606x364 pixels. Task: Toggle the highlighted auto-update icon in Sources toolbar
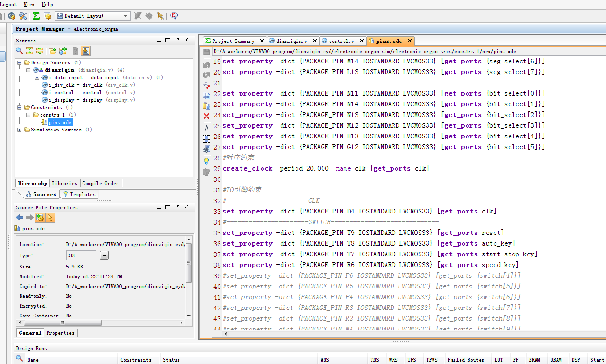pos(86,51)
